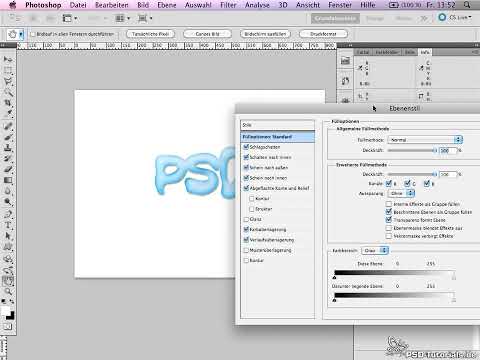This screenshot has height=360, width=480.
Task: Toggle Quick Mask mode icon
Action: click(8, 327)
